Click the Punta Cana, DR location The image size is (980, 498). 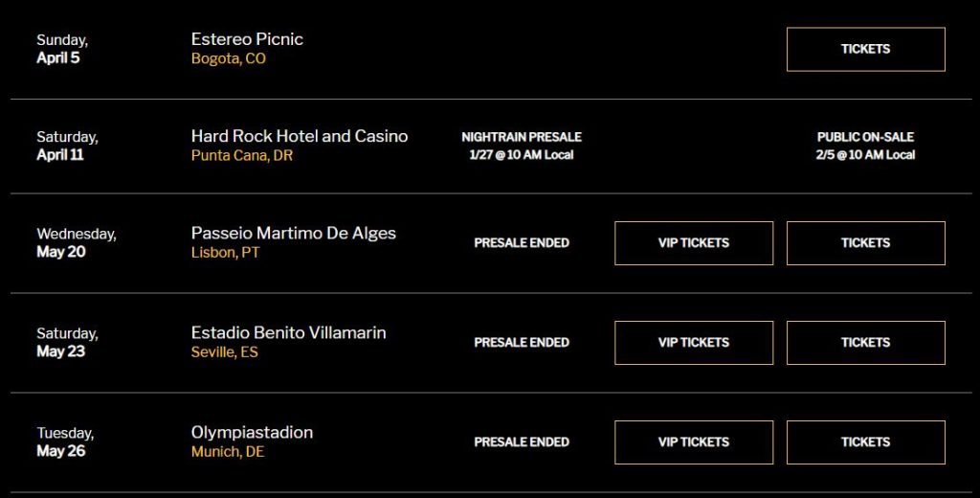(242, 155)
